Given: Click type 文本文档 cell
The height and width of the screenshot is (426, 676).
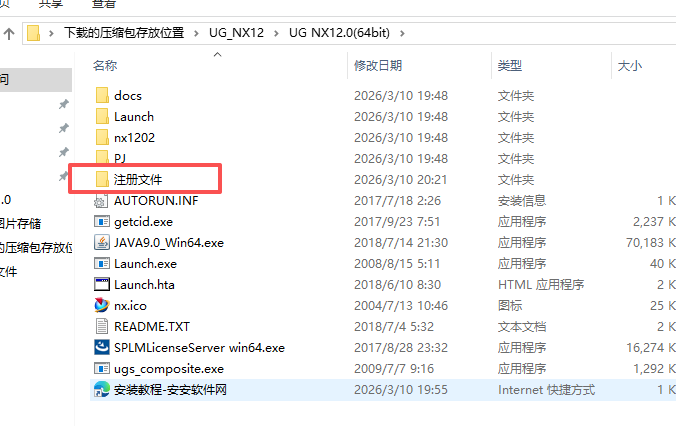Looking at the screenshot, I should [x=522, y=326].
